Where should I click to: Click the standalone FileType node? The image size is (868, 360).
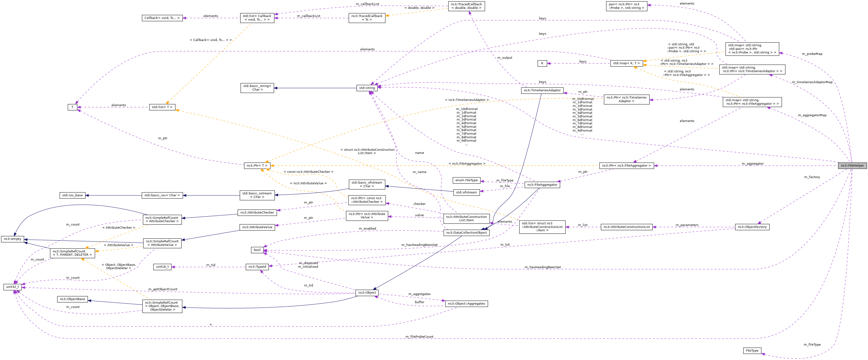752,351
